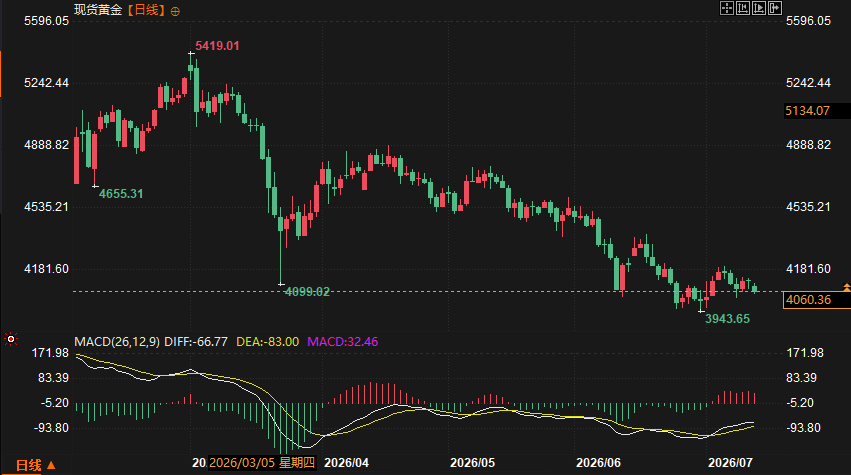Click the play-forward chart icon
This screenshot has width=851, height=475.
coord(759,8)
